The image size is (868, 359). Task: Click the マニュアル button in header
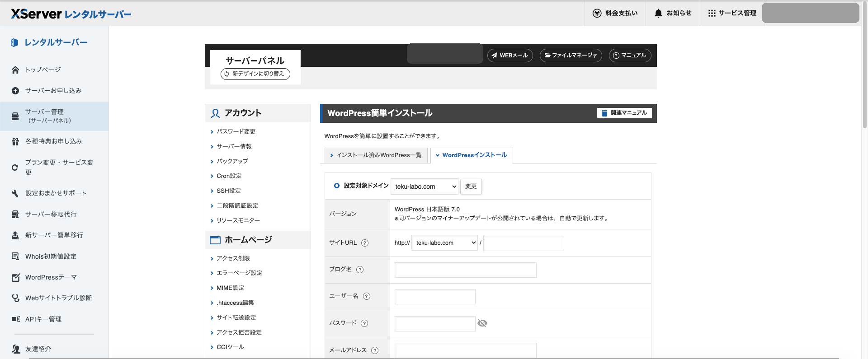630,56
